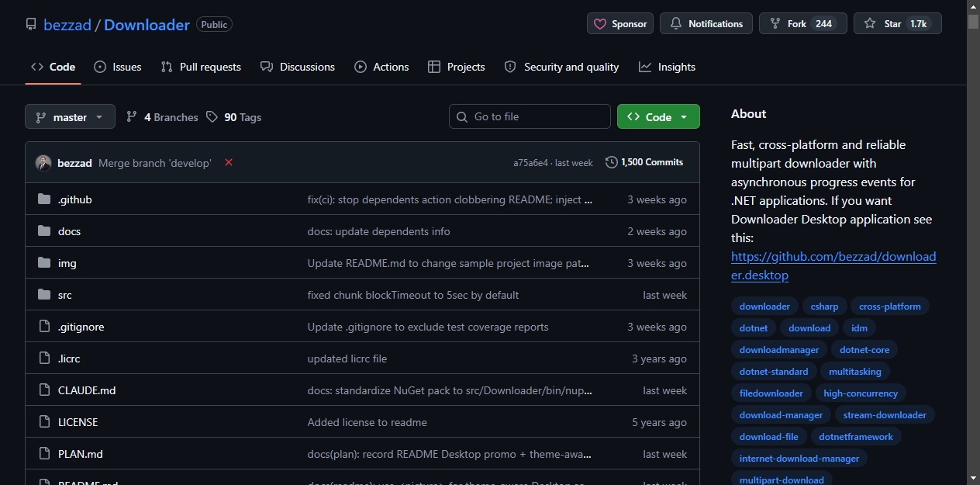Open the CLAUDE.md file
The width and height of the screenshot is (980, 485).
pyautogui.click(x=87, y=390)
